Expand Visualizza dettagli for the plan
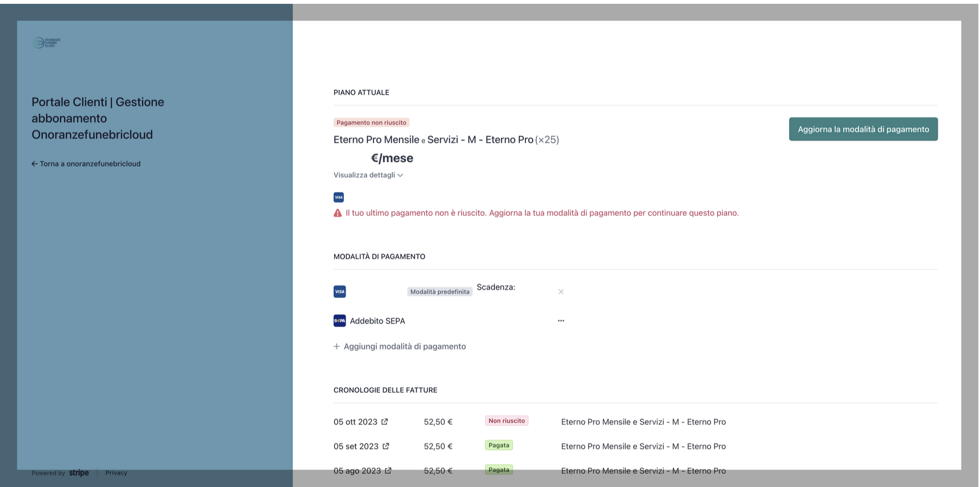Screen dimensions: 980x487 coord(368,175)
